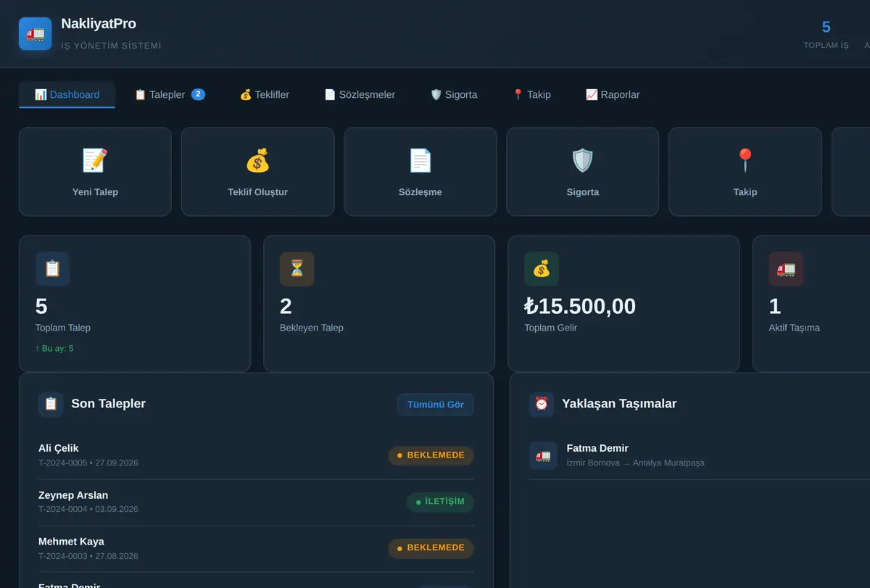Click the BEKLEMEDE badge for Ali Çelik
The width and height of the screenshot is (870, 588).
point(431,455)
